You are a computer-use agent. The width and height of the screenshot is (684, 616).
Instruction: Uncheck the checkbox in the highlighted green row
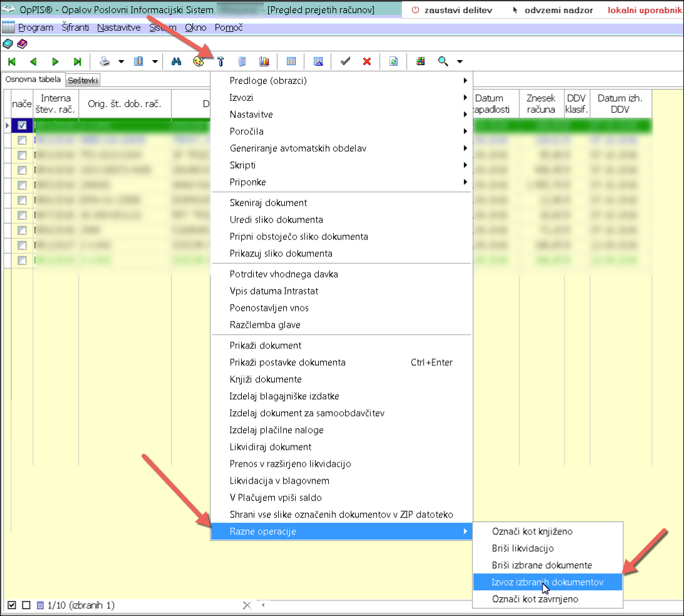click(x=22, y=126)
